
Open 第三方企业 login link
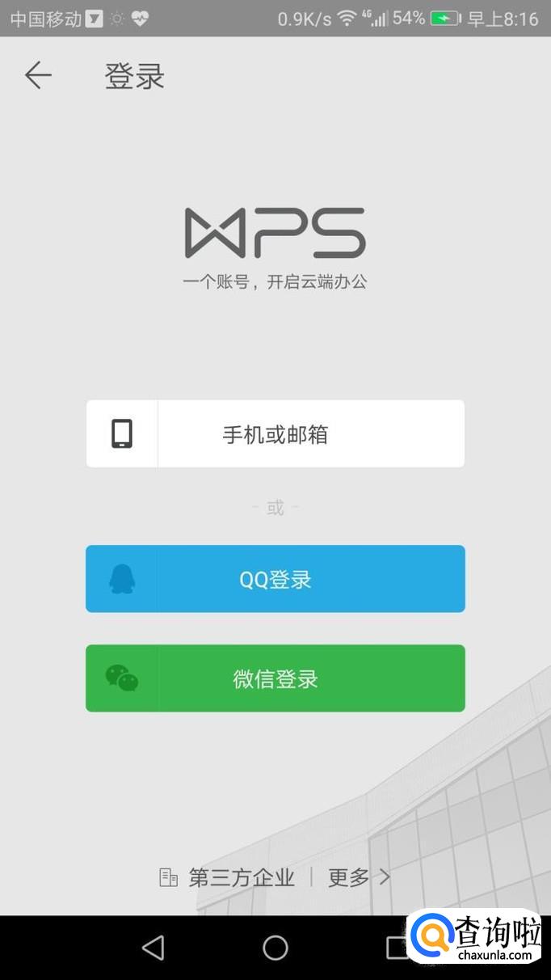click(x=242, y=877)
